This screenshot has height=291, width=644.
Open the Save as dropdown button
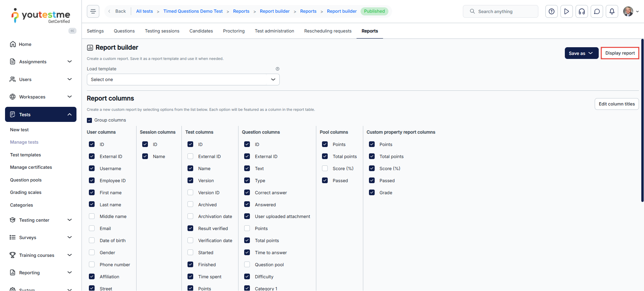[x=581, y=53]
